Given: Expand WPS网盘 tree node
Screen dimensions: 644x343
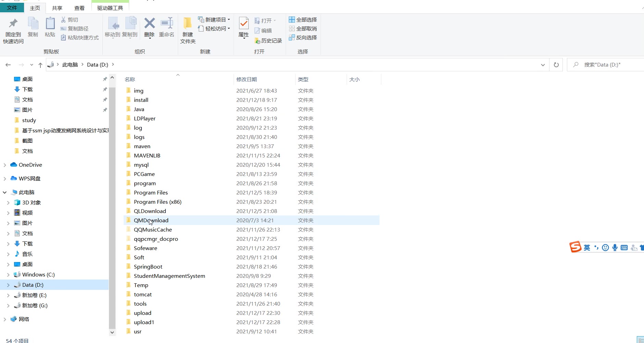Looking at the screenshot, I should (5, 179).
